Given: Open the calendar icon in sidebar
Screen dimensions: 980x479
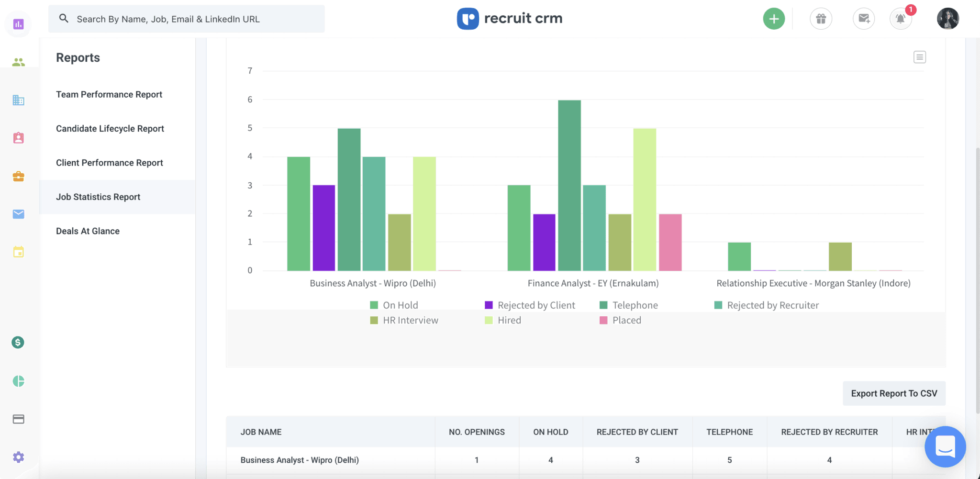Looking at the screenshot, I should 18,252.
